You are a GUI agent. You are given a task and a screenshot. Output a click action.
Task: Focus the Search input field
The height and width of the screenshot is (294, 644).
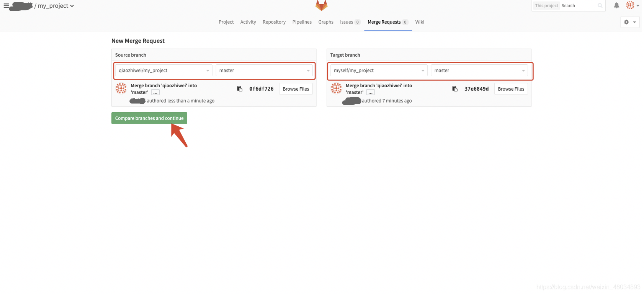coord(578,6)
